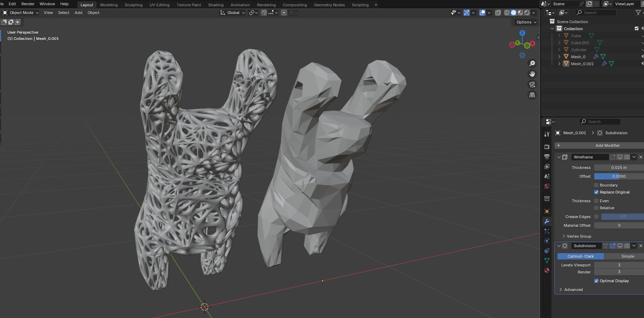Open the Object Mode dropdown
The height and width of the screenshot is (318, 644).
tap(21, 13)
